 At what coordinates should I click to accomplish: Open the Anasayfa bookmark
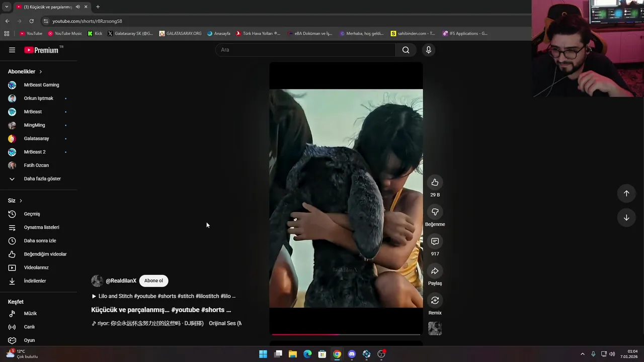click(x=219, y=34)
